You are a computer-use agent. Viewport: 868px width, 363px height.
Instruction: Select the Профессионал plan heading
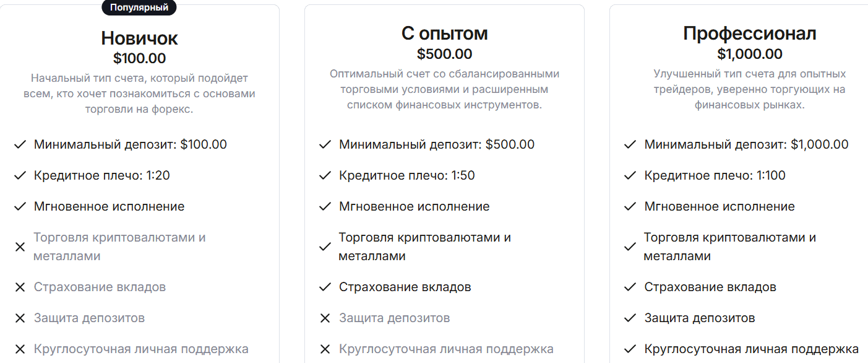pyautogui.click(x=749, y=33)
